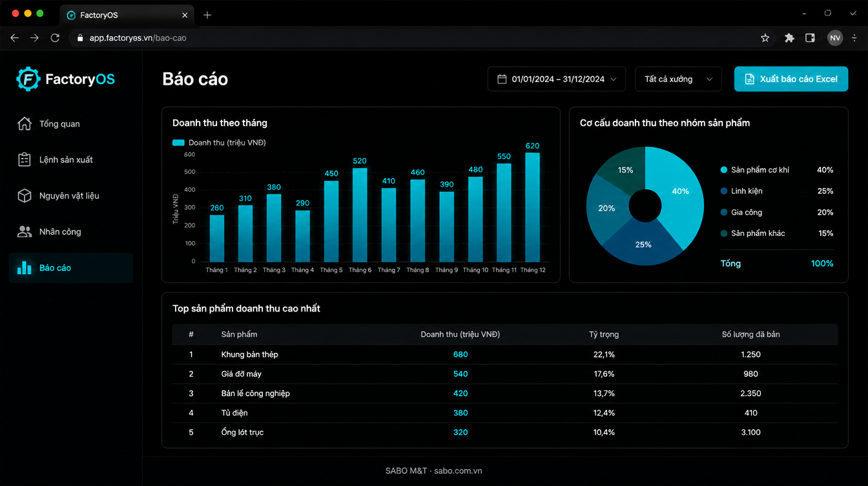
Task: Click the date range chevron arrow
Action: point(614,79)
